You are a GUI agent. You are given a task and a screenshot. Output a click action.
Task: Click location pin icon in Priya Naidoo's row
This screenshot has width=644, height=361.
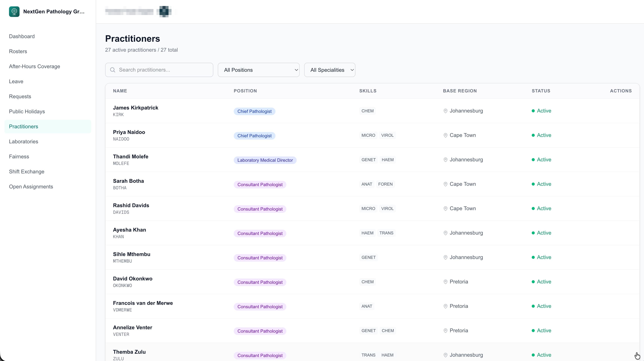[x=445, y=135]
